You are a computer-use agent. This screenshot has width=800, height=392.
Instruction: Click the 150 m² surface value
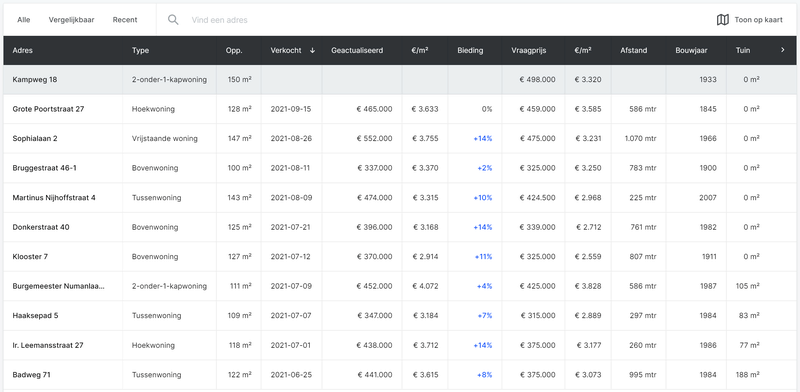[240, 79]
